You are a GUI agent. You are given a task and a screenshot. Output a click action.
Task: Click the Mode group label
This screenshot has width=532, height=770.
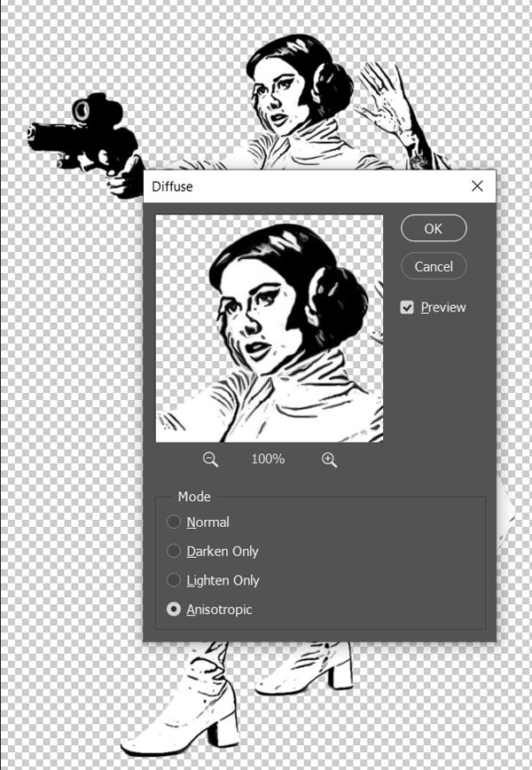pyautogui.click(x=194, y=497)
